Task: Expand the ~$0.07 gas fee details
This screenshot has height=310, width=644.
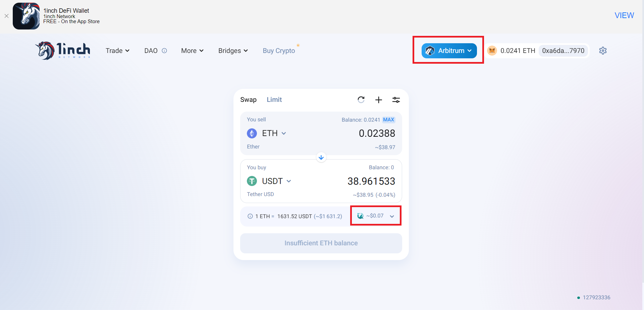Action: 376,216
